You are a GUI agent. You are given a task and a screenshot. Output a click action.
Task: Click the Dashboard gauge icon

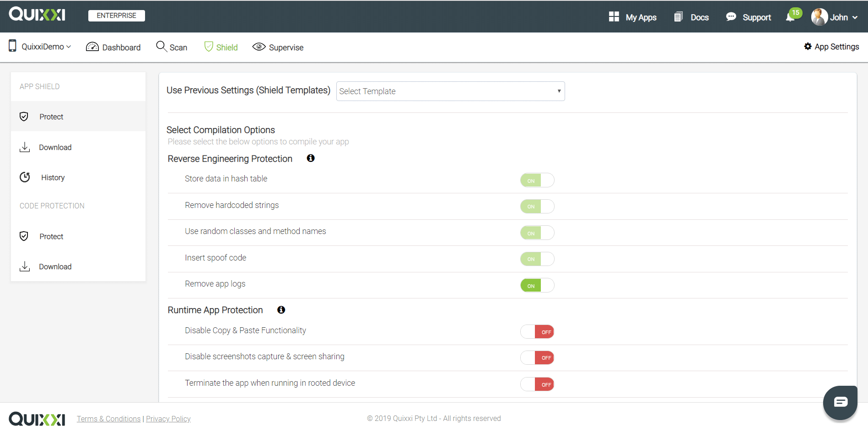click(x=92, y=47)
